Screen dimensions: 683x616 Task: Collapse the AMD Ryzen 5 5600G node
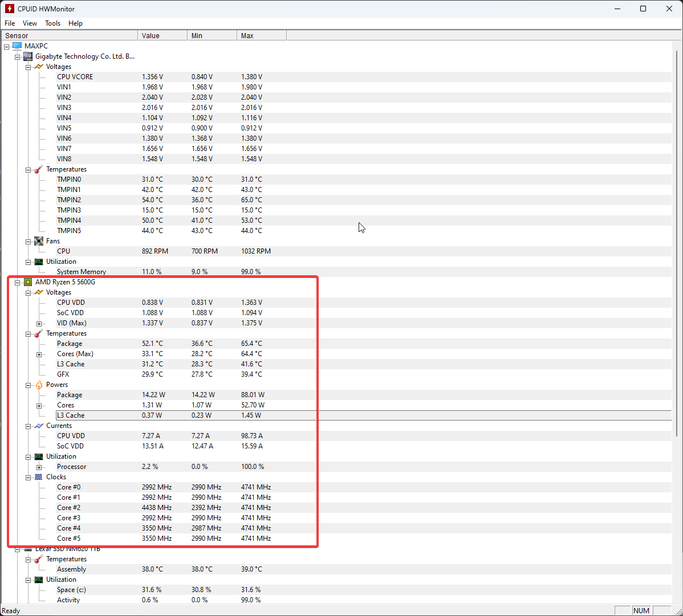click(18, 283)
